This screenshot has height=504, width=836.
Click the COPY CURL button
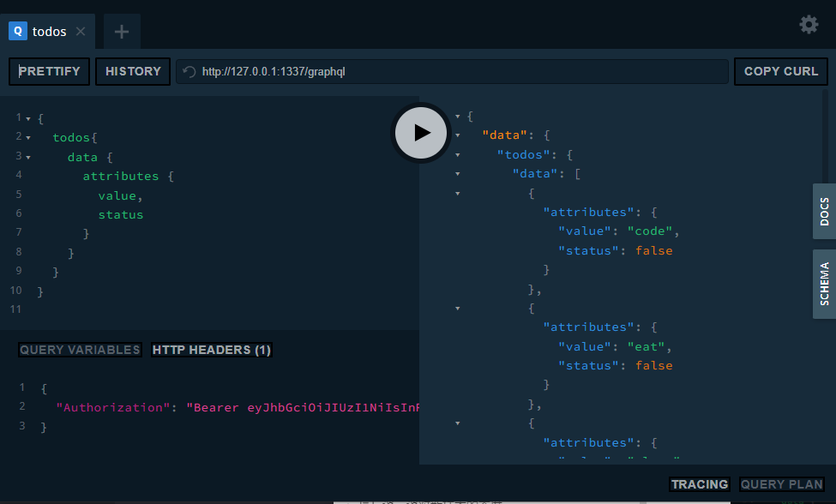tap(781, 71)
